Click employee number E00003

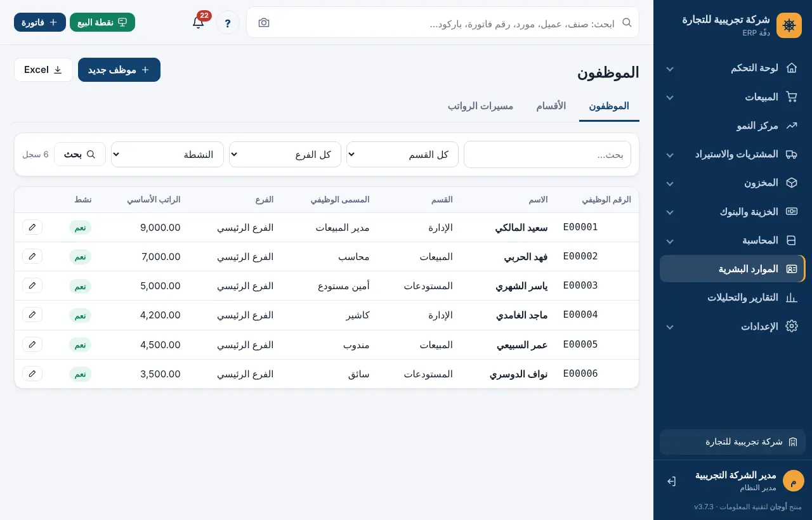[580, 285]
